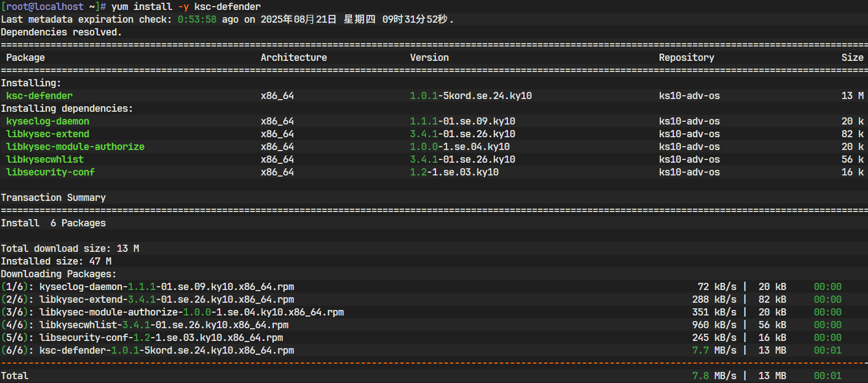This screenshot has height=383, width=868.
Task: Click the 'Transaction Summary' heading
Action: tap(53, 198)
